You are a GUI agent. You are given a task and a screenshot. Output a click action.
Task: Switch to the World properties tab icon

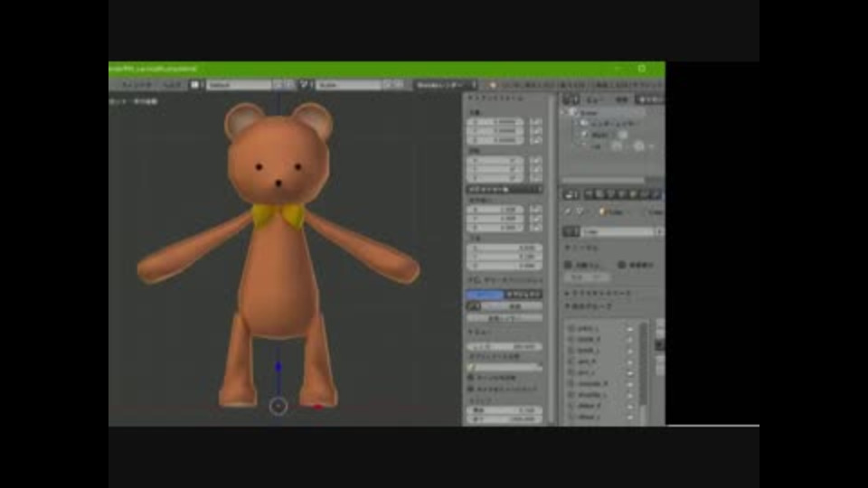click(x=623, y=195)
